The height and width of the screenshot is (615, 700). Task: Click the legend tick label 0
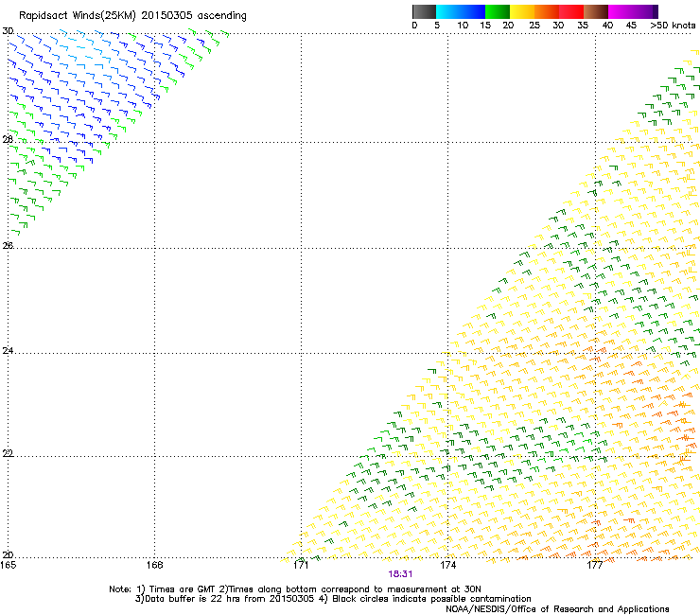click(414, 26)
